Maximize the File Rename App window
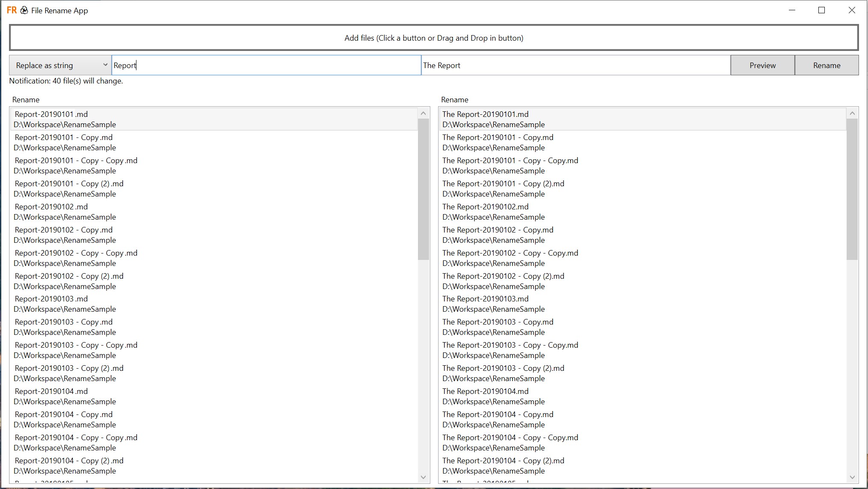868x489 pixels. point(821,10)
